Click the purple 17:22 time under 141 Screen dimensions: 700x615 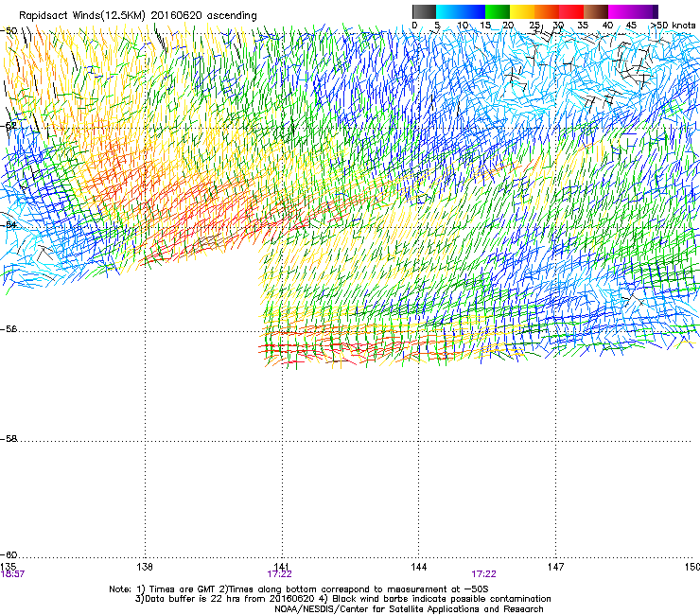coord(279,574)
